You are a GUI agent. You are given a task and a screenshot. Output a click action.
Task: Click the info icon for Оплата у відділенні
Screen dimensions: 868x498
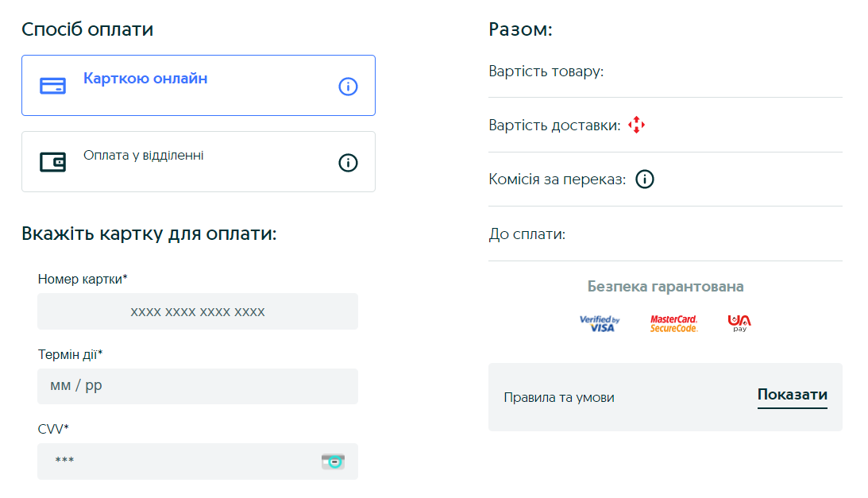click(x=348, y=163)
